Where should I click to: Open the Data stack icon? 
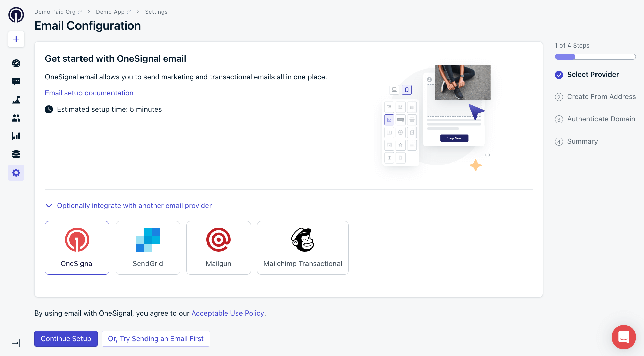tap(16, 154)
